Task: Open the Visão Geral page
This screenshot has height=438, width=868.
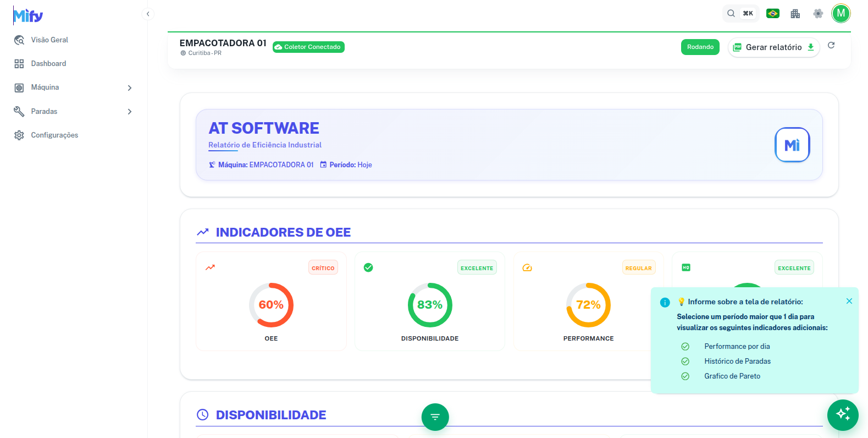Action: point(49,40)
